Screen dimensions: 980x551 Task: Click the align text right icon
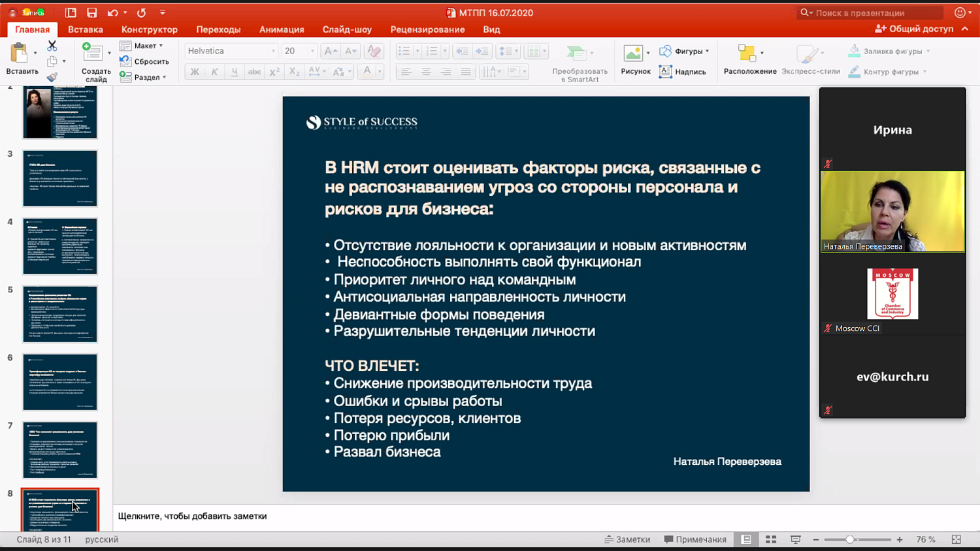click(x=446, y=72)
